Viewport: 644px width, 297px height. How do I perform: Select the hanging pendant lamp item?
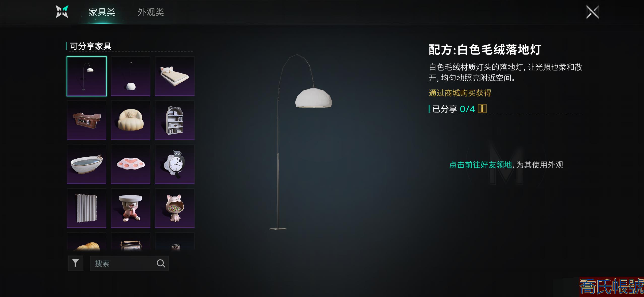click(131, 76)
